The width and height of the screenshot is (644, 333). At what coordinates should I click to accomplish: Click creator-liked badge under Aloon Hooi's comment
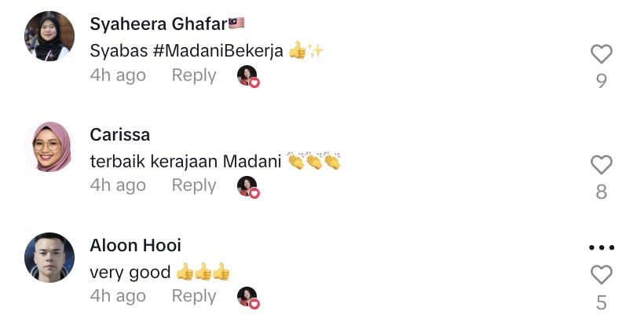(x=248, y=298)
